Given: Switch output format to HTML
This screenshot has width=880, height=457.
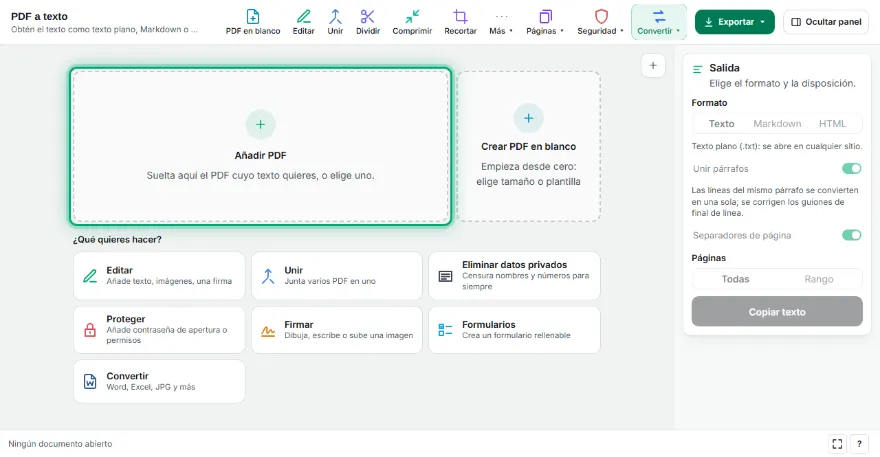Looking at the screenshot, I should (832, 124).
